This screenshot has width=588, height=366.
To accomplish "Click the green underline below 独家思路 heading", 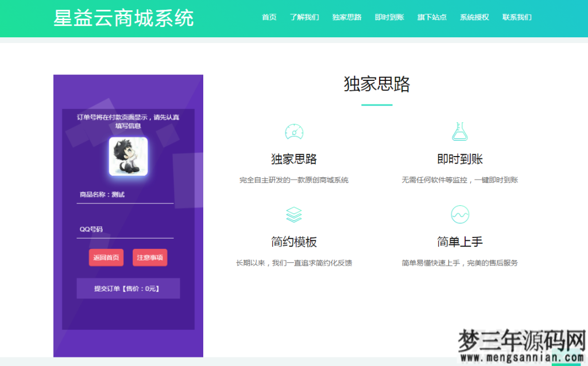I will (378, 104).
